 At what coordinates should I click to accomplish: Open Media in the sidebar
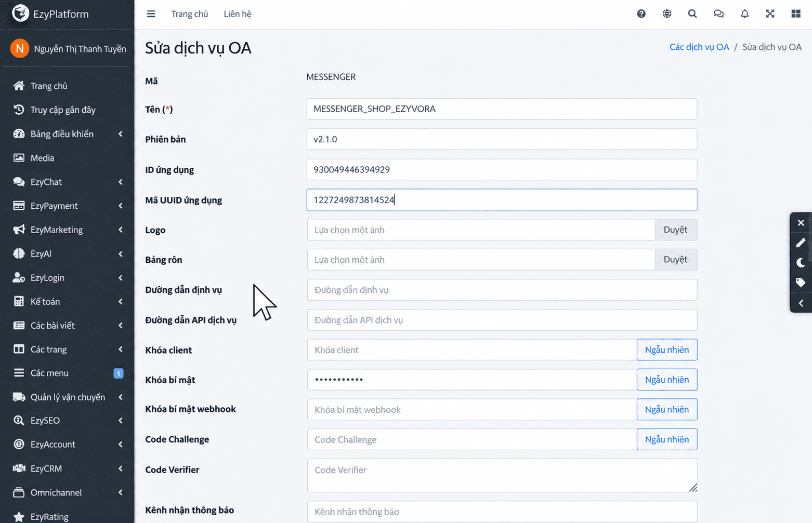67,158
